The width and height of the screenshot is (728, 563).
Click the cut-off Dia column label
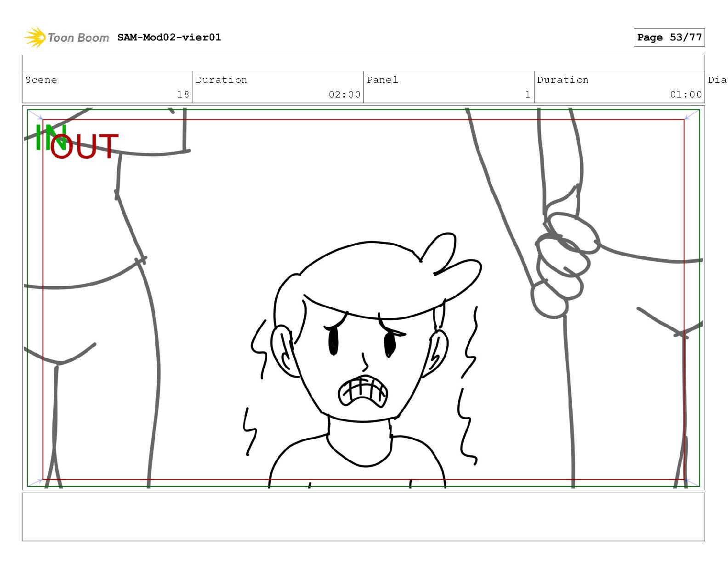coord(717,80)
